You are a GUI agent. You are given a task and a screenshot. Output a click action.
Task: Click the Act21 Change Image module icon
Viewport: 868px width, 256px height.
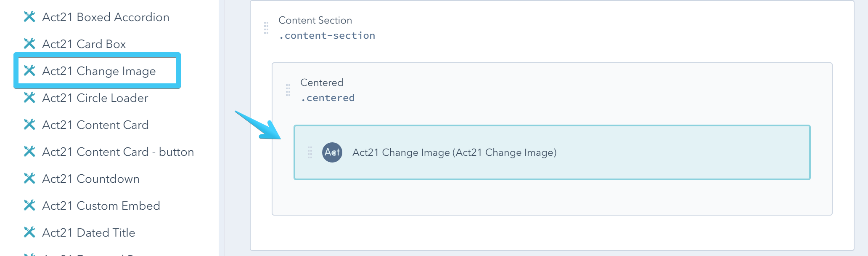pos(29,71)
